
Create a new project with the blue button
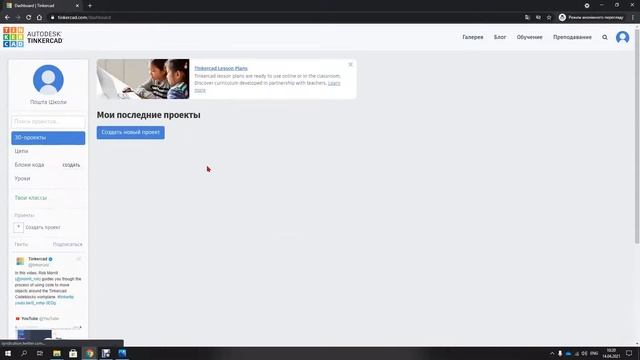tap(131, 132)
